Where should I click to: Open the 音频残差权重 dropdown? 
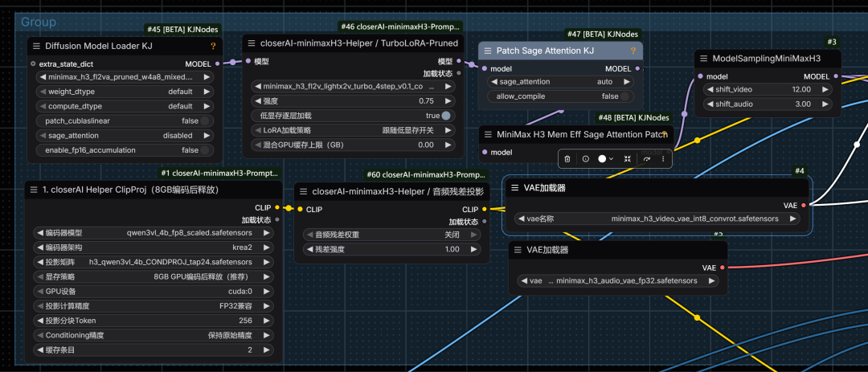coord(391,235)
